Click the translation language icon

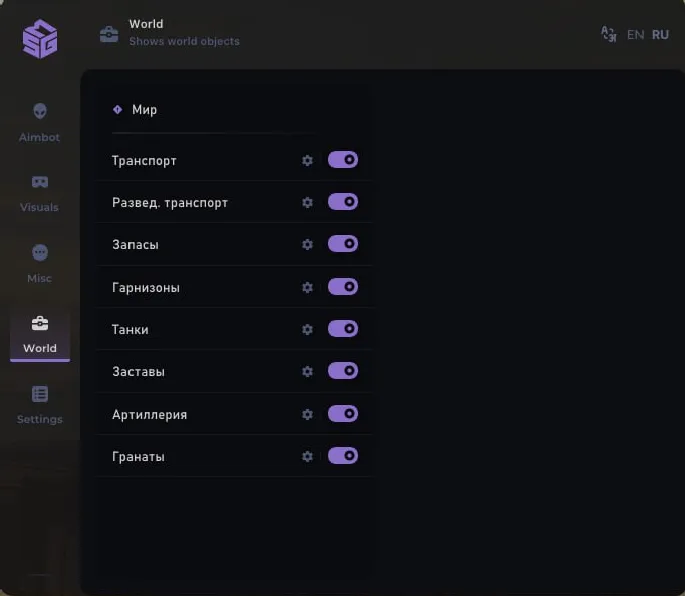click(608, 34)
